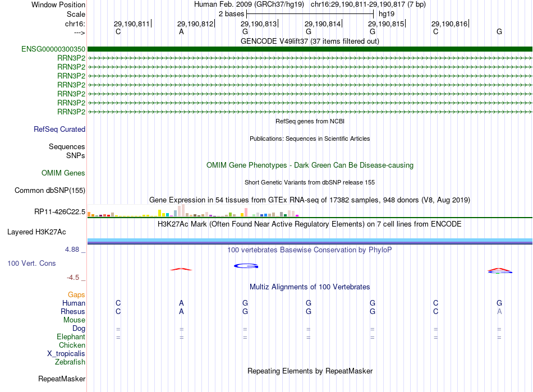Click the Mouse alignment row label

pyautogui.click(x=75, y=320)
